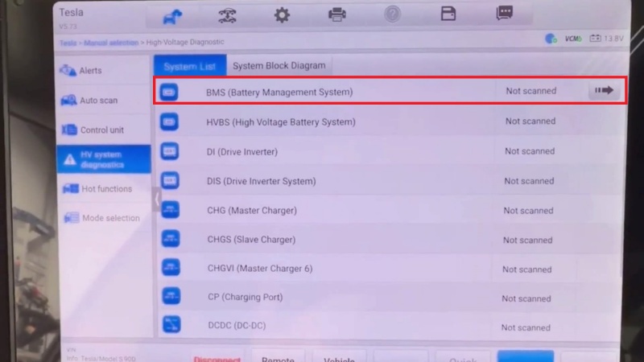Select HV system diagnostics sidebar item

pyautogui.click(x=104, y=159)
